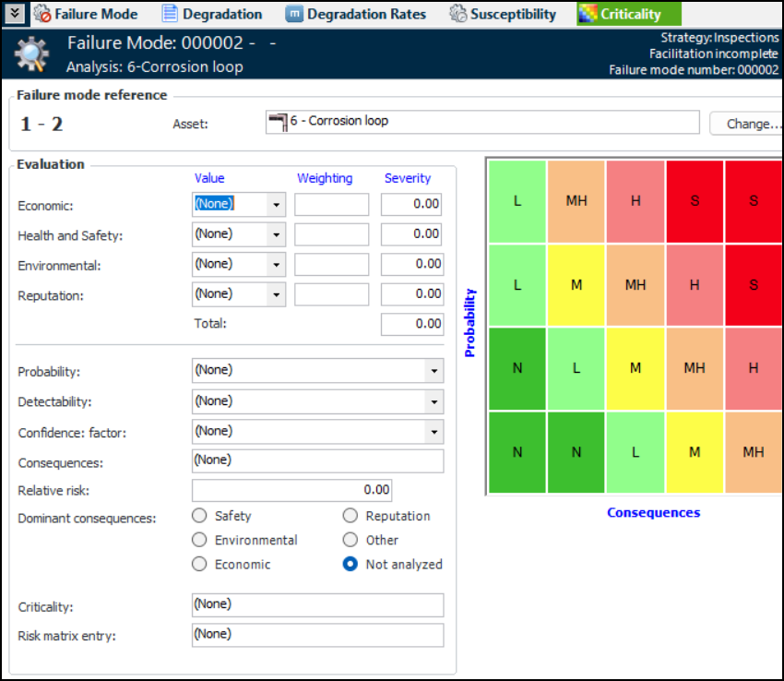Open the Economic value dropdown

276,205
